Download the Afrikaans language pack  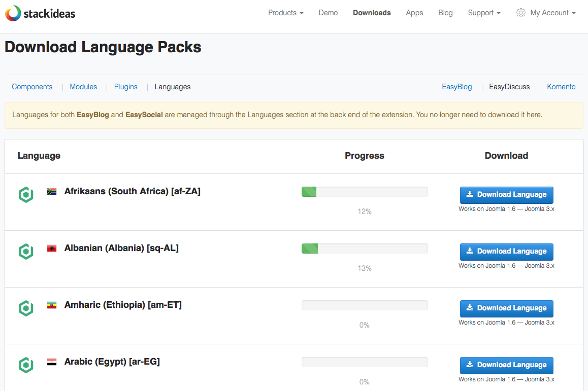click(x=506, y=195)
